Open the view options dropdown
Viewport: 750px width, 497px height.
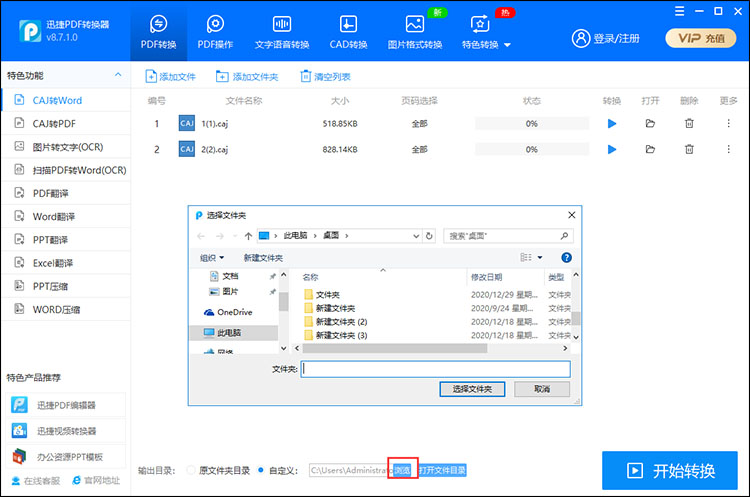tap(540, 257)
